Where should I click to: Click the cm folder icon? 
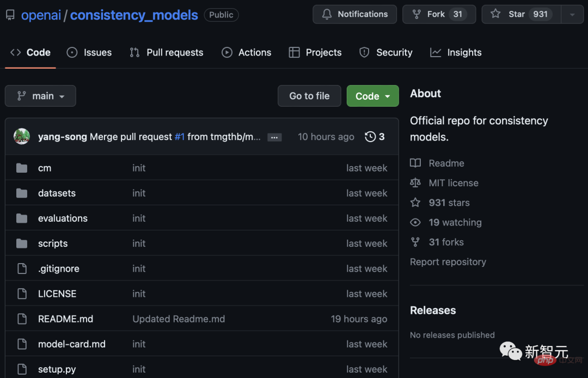point(22,168)
